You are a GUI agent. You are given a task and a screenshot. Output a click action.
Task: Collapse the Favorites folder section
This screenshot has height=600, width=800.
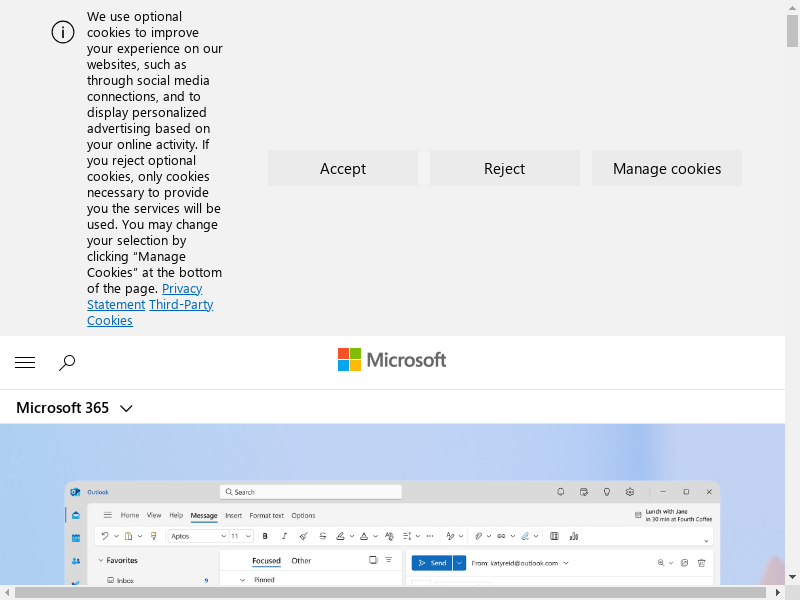pyautogui.click(x=101, y=561)
